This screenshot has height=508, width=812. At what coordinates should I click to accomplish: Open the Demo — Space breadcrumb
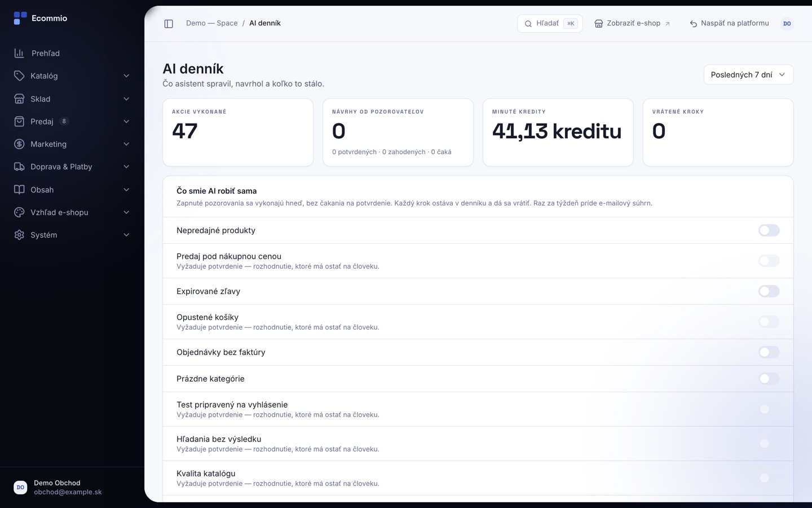211,23
